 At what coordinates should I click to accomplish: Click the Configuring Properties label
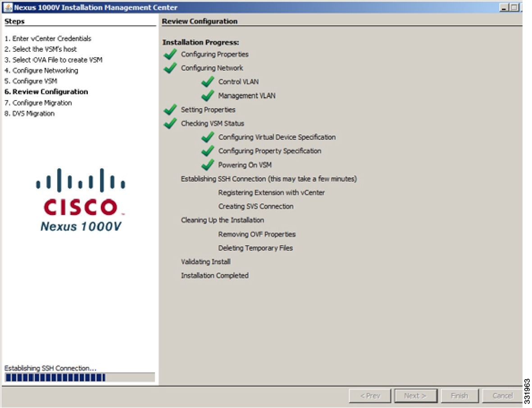coord(215,54)
